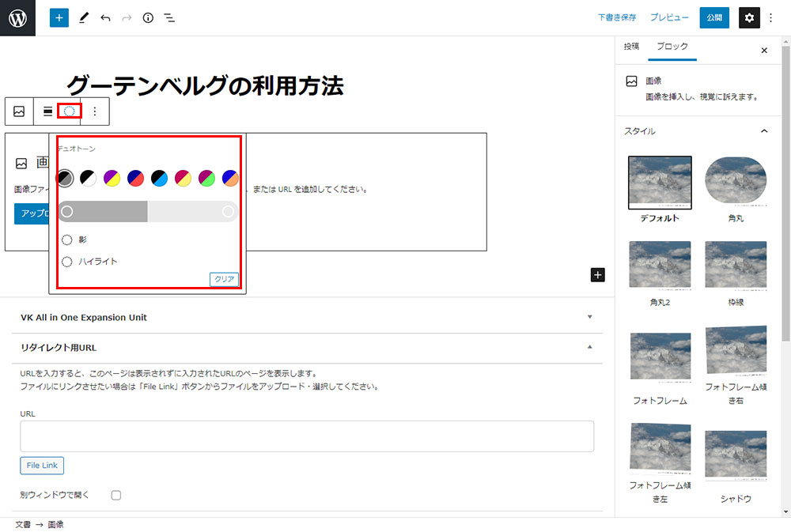Open the block inserter plus button
The image size is (791, 532).
click(x=59, y=17)
